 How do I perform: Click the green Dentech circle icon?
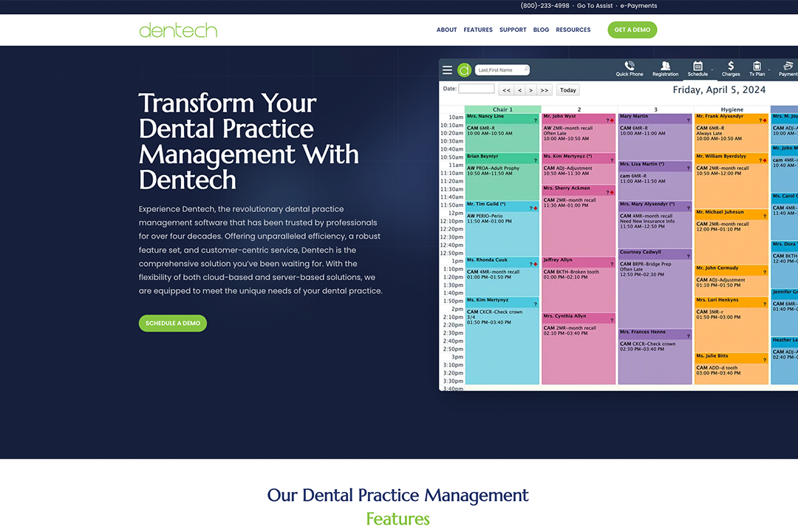[x=464, y=69]
